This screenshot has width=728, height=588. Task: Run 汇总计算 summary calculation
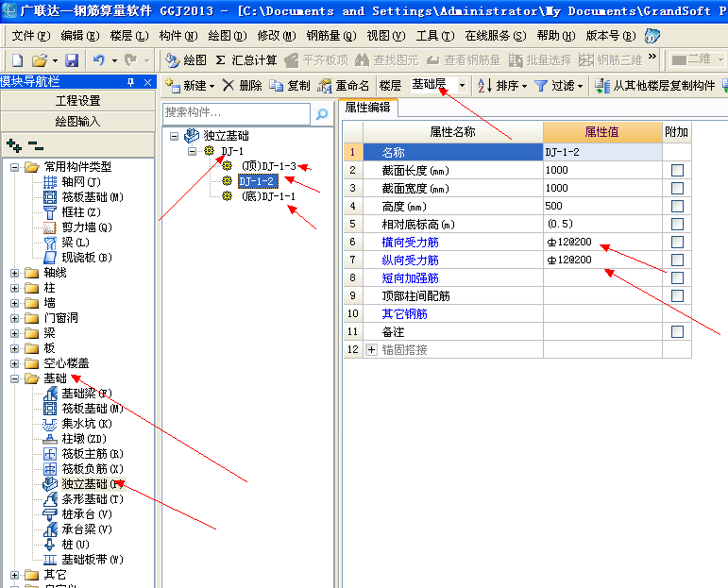(x=246, y=60)
